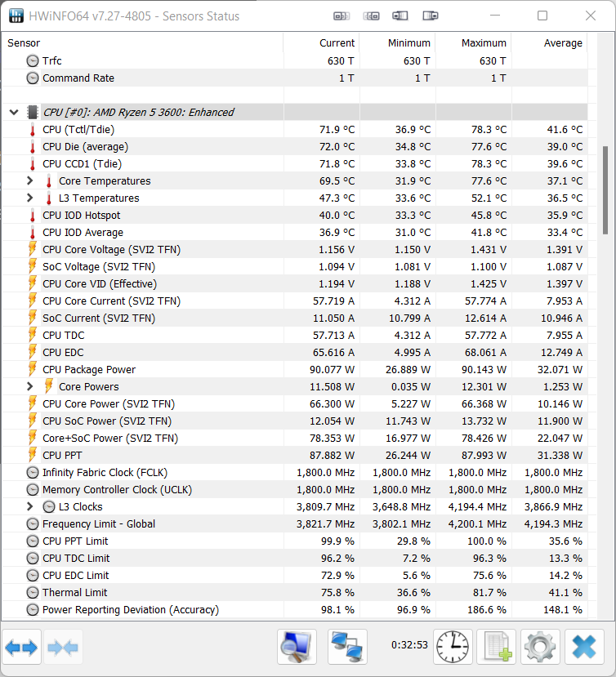616x677 pixels.
Task: Select the CPU EDC Limit row
Action: (295, 575)
